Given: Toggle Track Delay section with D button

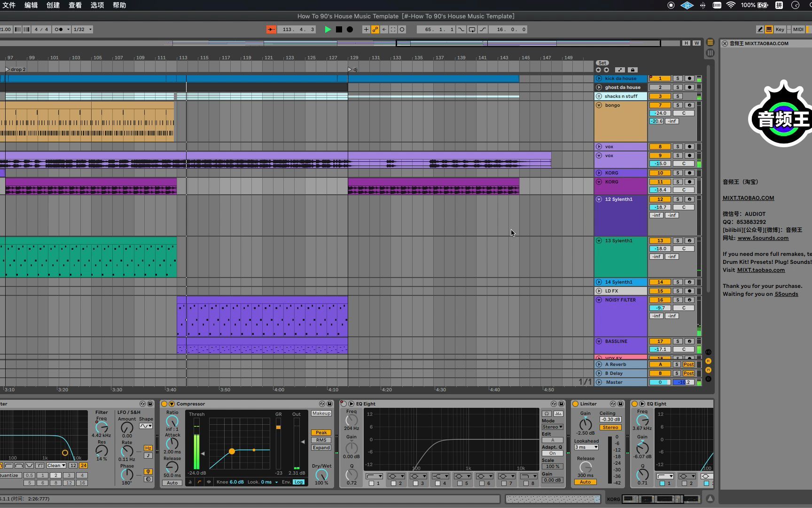Looking at the screenshot, I should click(x=708, y=379).
